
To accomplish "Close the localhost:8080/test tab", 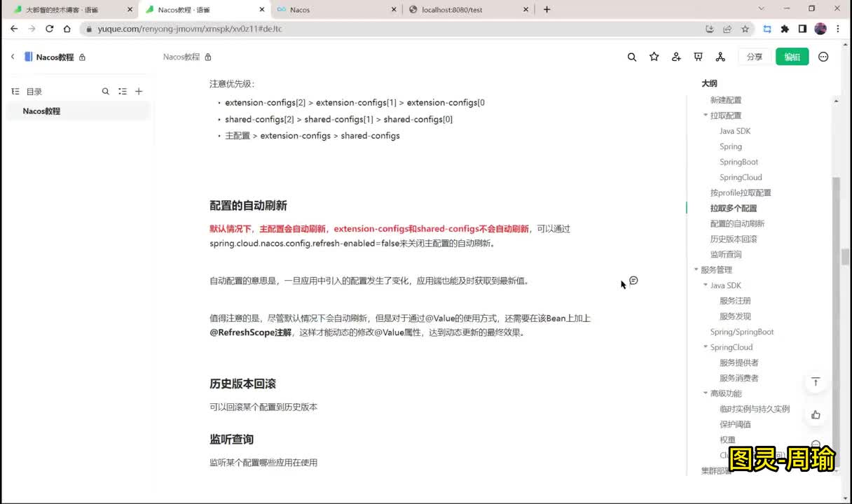I will [525, 10].
